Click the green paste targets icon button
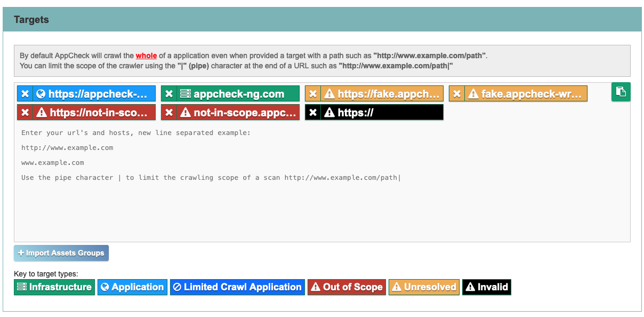Image resolution: width=644 pixels, height=317 pixels. click(621, 92)
